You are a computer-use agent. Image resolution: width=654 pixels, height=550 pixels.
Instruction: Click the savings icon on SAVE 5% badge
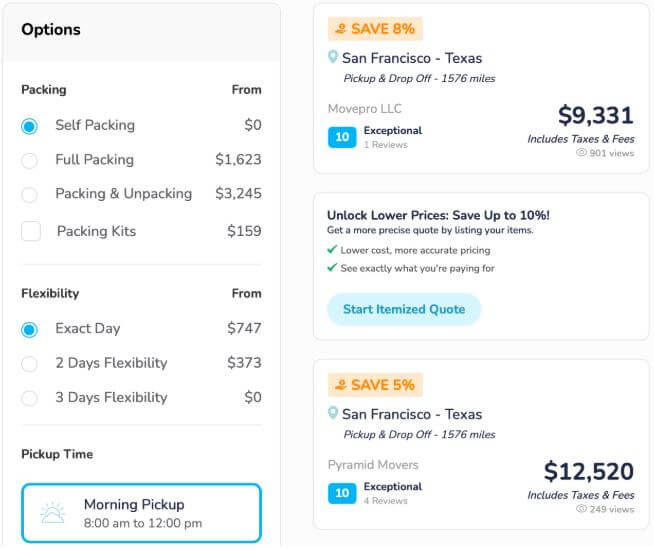(341, 385)
